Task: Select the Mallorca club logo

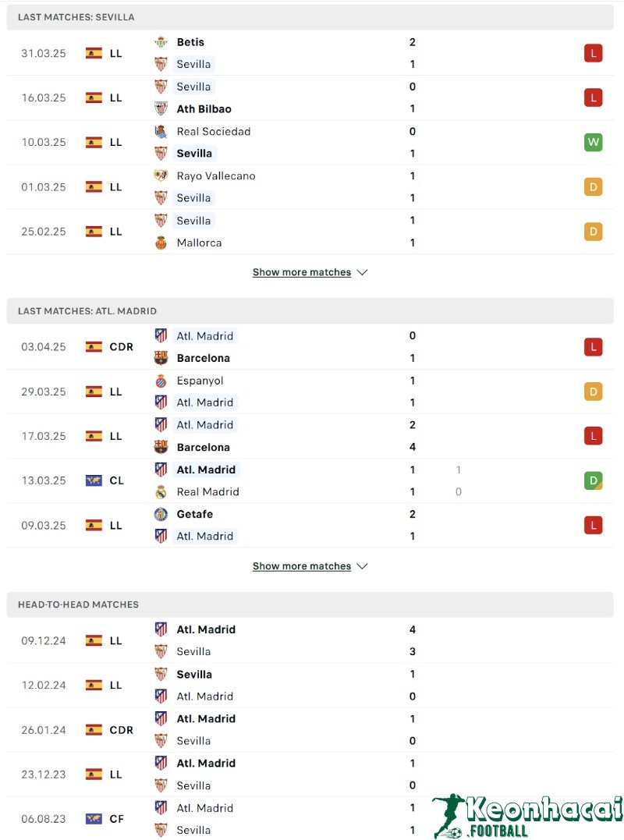Action: (161, 243)
